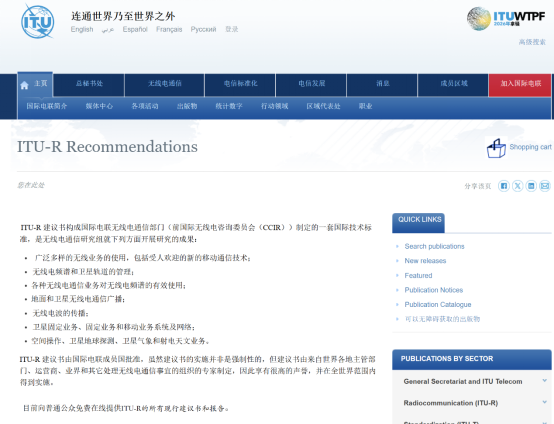Switch language to English
554x424 pixels.
click(x=82, y=29)
